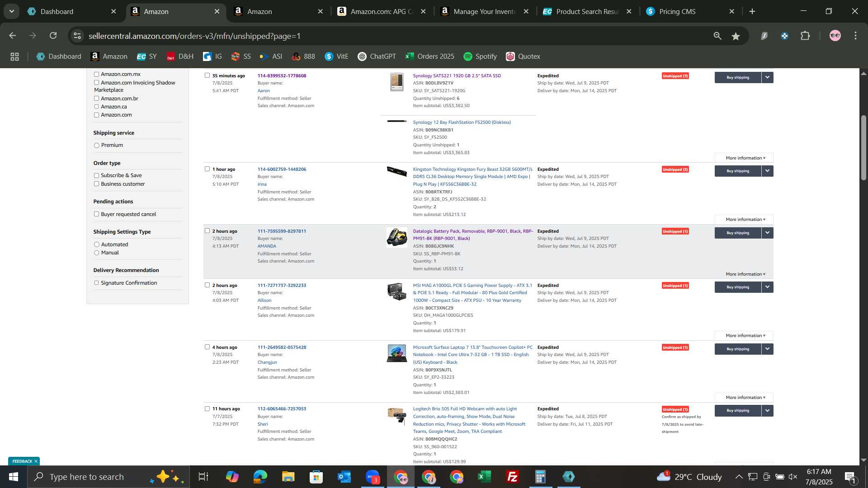Select Manual shipping settings type

(x=96, y=253)
